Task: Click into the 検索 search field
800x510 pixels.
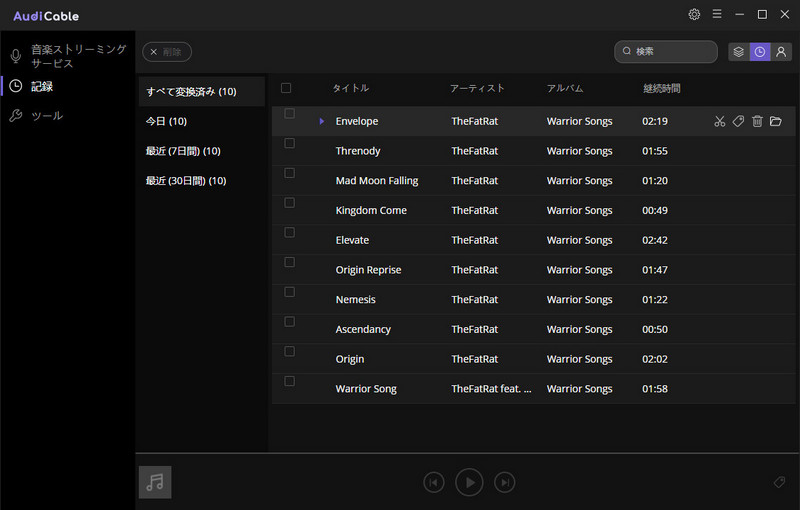Action: pyautogui.click(x=666, y=52)
